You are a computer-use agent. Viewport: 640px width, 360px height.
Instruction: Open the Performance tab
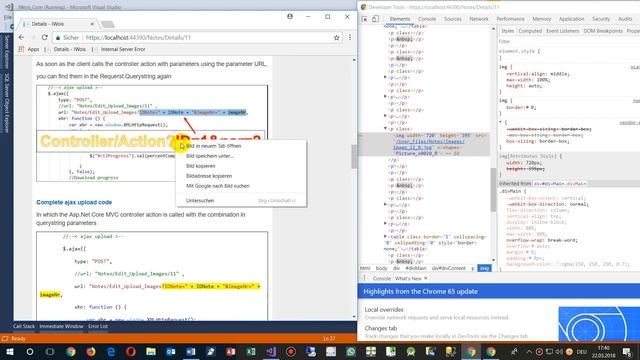[510, 19]
